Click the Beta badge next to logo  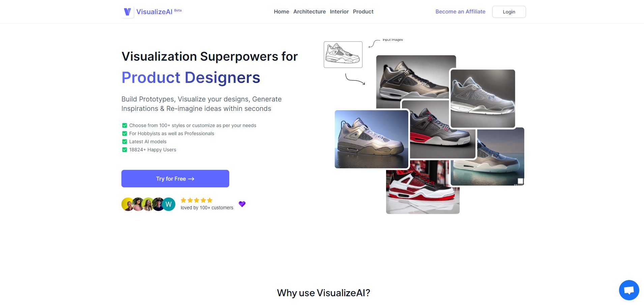(178, 10)
